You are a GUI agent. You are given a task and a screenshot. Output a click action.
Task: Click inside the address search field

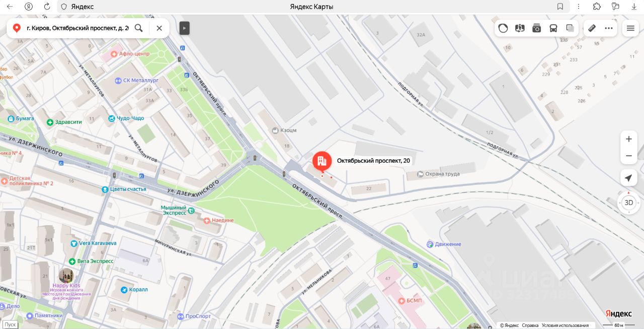point(77,28)
